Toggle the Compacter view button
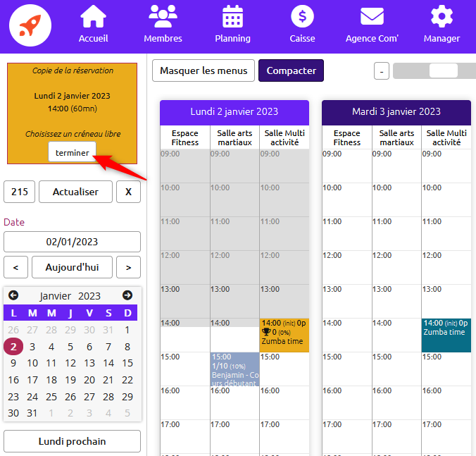 [x=291, y=70]
